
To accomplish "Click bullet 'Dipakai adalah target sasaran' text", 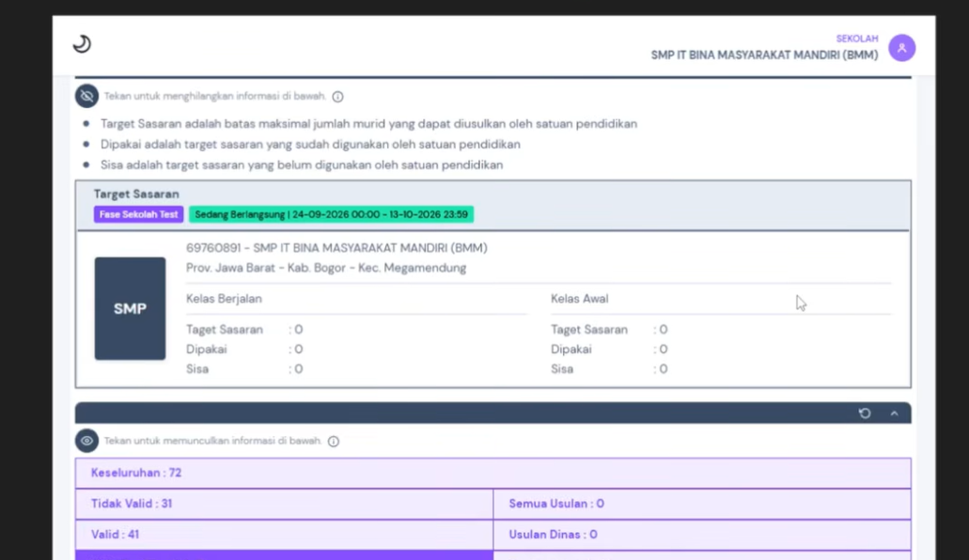I will point(310,144).
